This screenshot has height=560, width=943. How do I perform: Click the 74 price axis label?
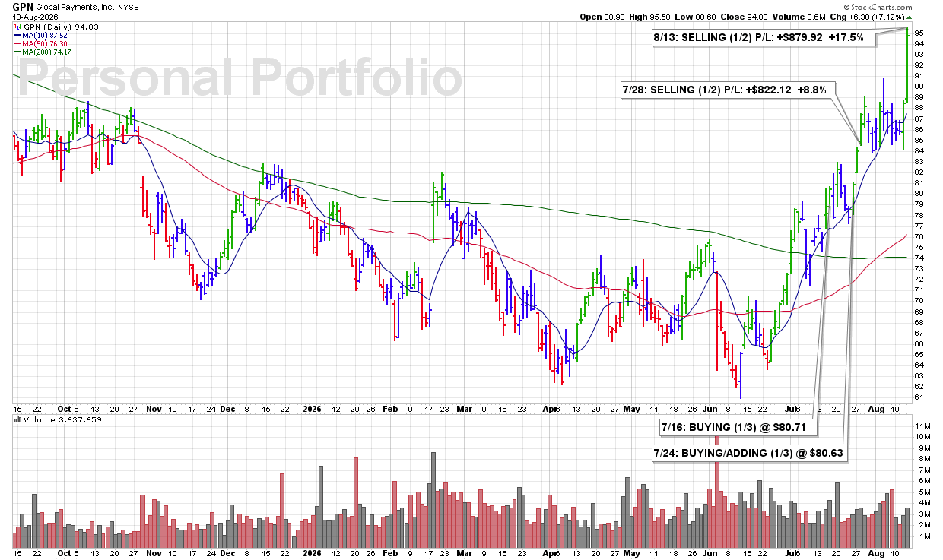point(919,258)
